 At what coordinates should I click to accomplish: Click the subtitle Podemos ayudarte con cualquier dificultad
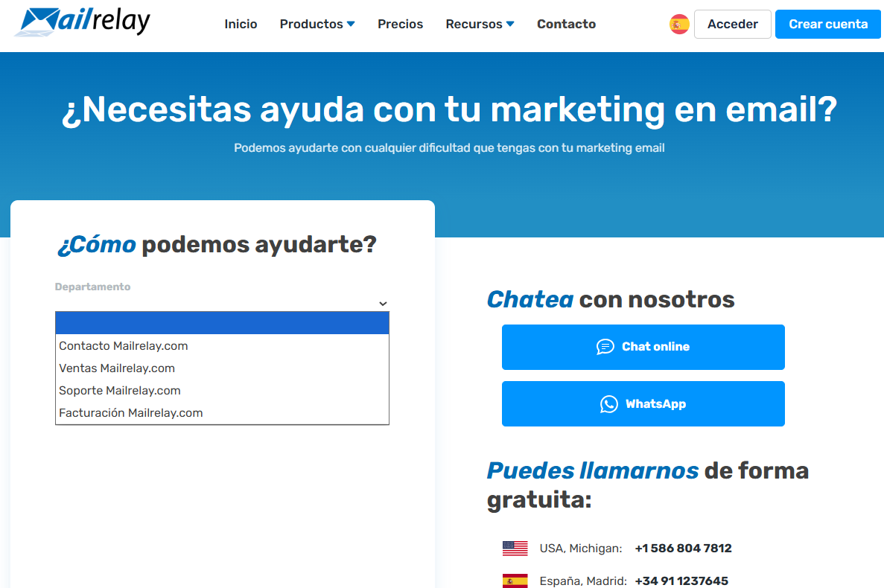pyautogui.click(x=449, y=148)
